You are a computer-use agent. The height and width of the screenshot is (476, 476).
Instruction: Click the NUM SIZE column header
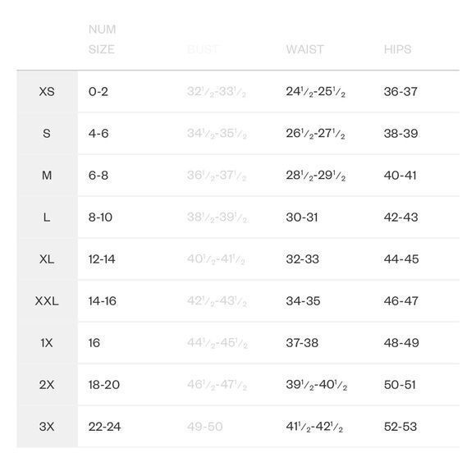(102, 39)
